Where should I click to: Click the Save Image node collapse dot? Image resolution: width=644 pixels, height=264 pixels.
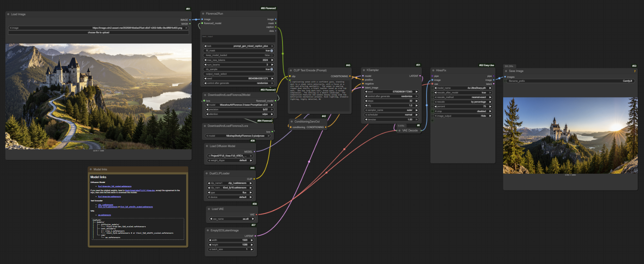pos(506,71)
